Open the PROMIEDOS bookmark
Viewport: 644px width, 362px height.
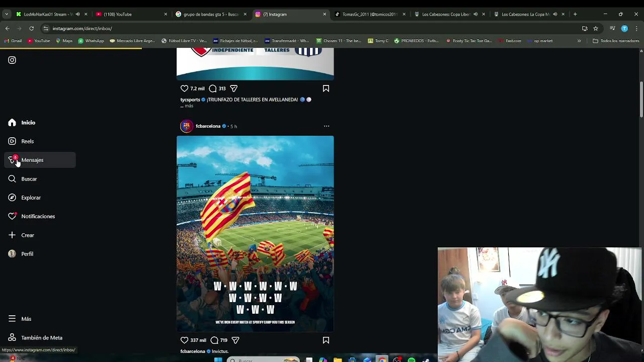point(417,41)
